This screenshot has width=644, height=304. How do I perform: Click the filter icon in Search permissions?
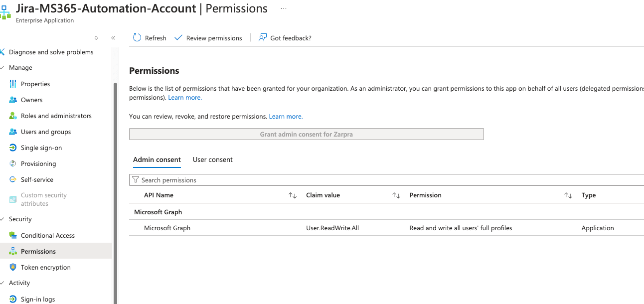pyautogui.click(x=135, y=180)
